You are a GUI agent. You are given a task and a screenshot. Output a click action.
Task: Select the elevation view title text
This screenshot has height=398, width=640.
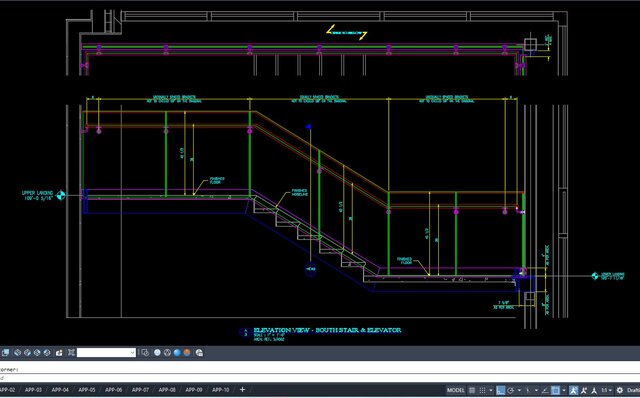327,330
